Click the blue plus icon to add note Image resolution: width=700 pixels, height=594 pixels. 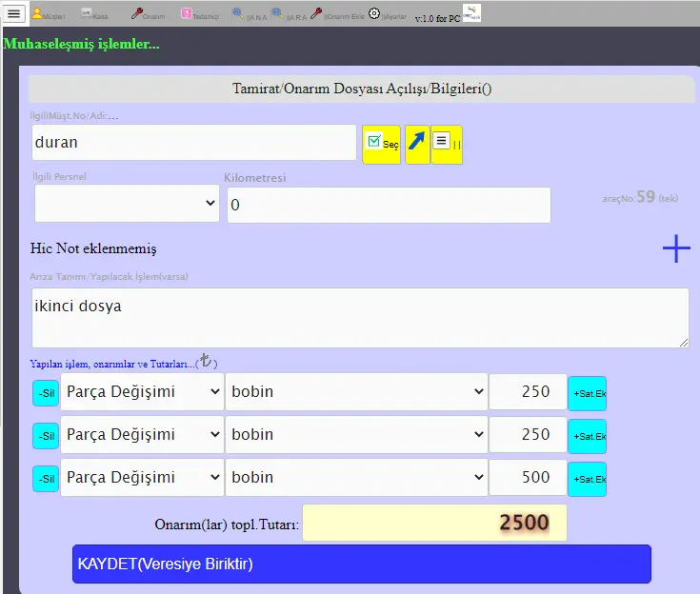click(676, 248)
